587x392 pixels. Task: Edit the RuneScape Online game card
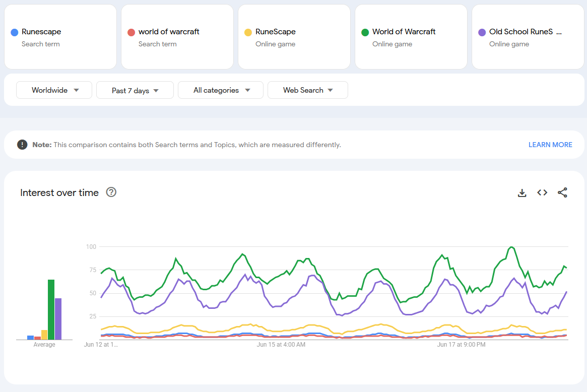[294, 37]
